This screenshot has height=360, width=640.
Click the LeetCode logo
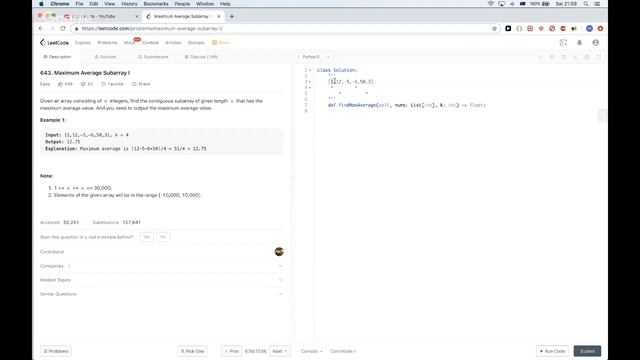coord(54,42)
